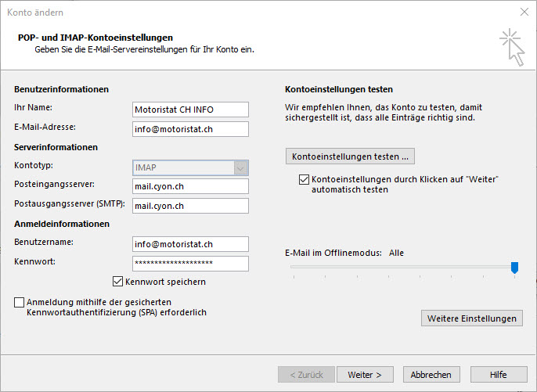
Task: Cancel with the Abbrechen button
Action: pos(431,375)
